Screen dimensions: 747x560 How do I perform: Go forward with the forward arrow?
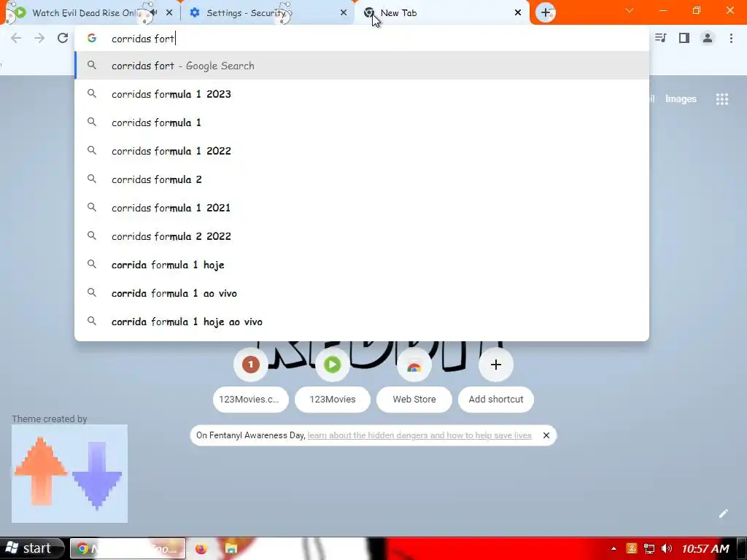[39, 38]
